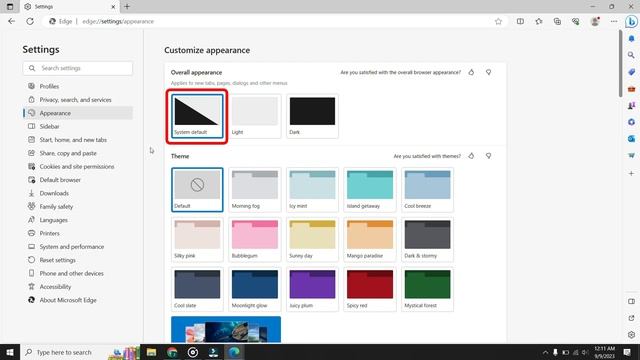
Task: Open Downloads settings section
Action: 78,193
